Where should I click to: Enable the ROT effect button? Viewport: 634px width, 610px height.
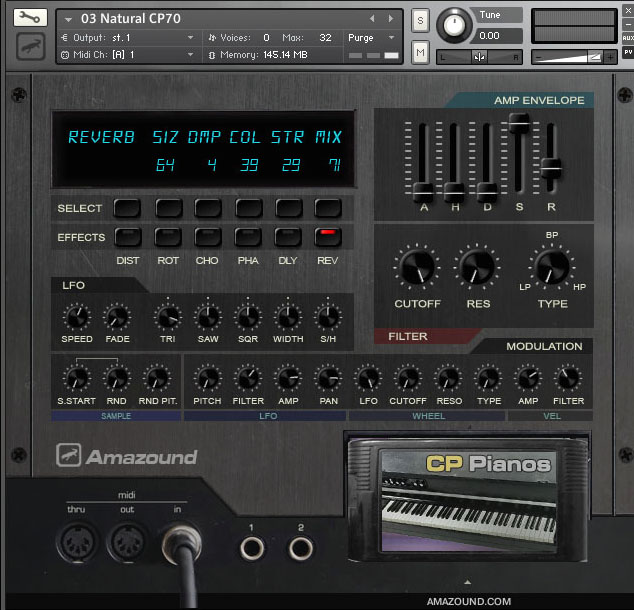[168, 237]
